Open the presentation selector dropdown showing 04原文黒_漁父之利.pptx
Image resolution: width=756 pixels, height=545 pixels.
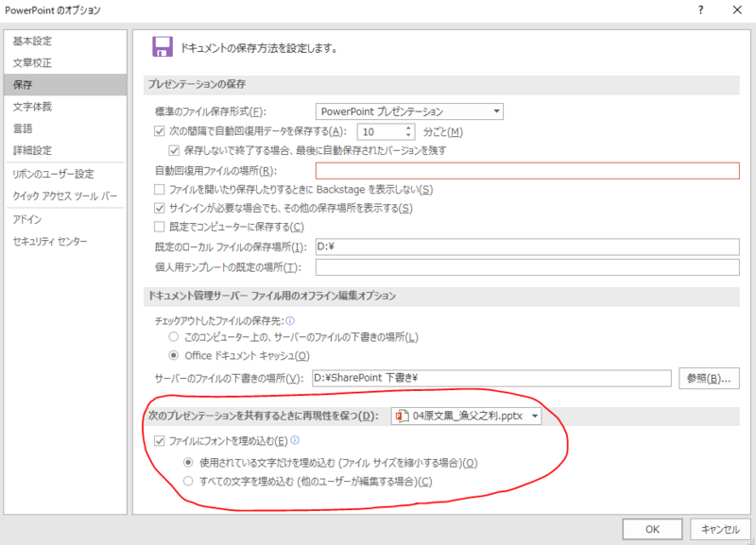click(x=533, y=416)
